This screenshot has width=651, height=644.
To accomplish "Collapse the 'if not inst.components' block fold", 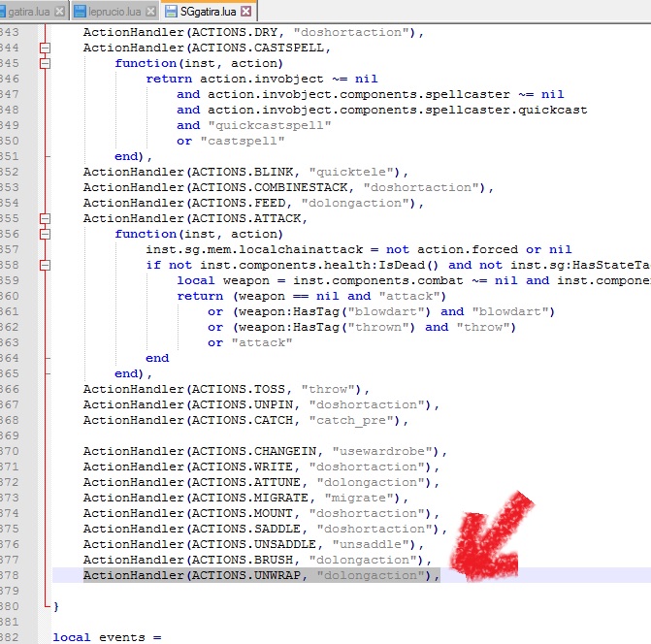I will [44, 265].
